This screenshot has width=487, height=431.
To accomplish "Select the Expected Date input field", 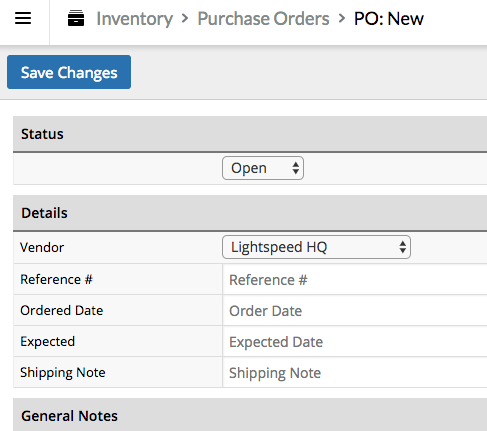I will coord(355,341).
